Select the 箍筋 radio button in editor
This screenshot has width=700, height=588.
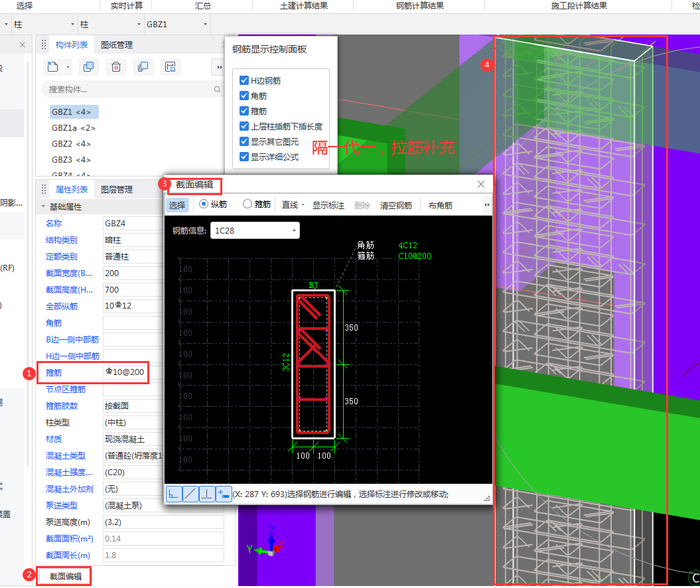point(247,204)
